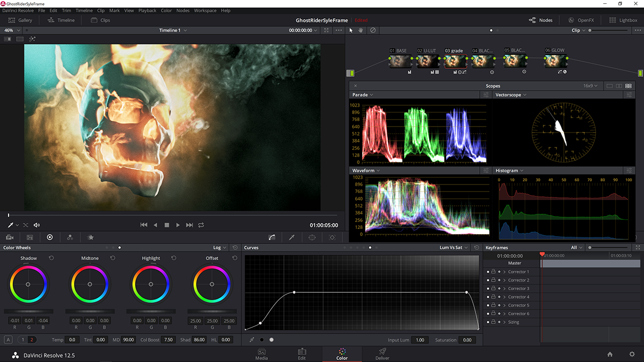Toggle split screen icon above the viewer
644x362 pixels.
coord(8,39)
